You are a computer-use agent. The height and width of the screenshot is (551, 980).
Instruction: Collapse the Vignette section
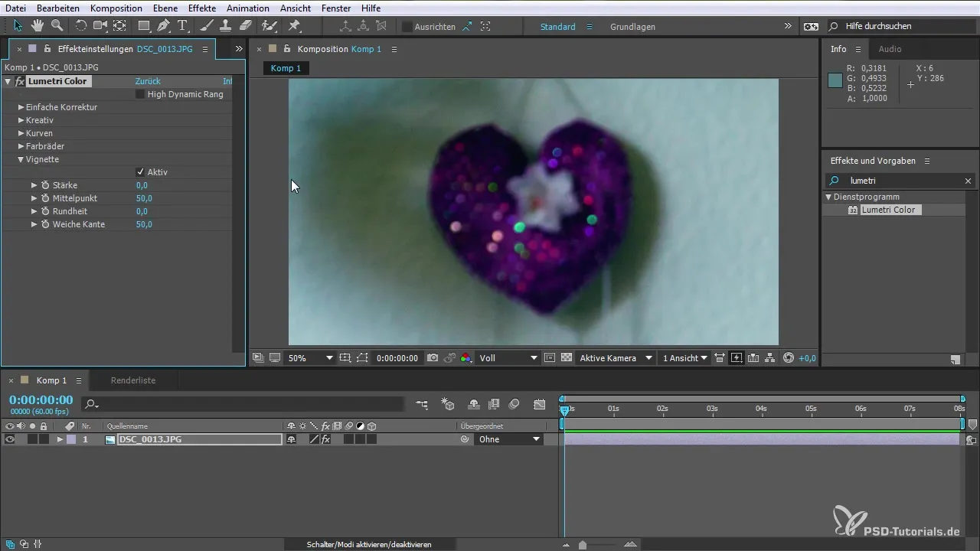tap(21, 159)
